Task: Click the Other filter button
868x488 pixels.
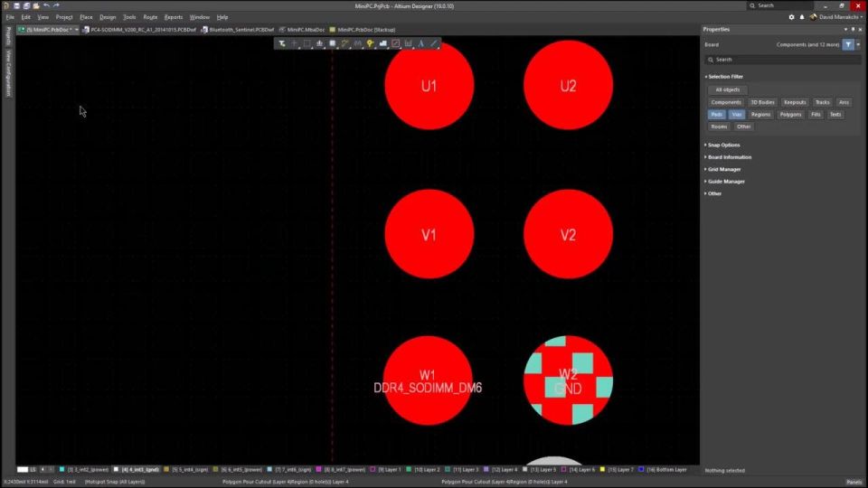Action: (743, 127)
